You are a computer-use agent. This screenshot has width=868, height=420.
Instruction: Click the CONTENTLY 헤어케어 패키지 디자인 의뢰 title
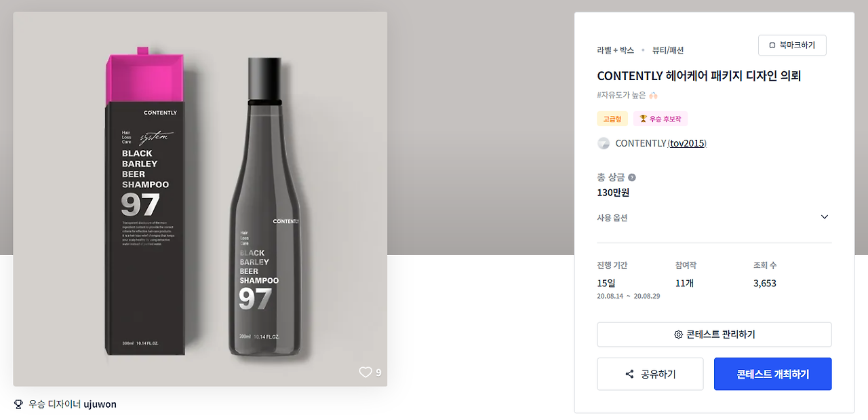click(698, 76)
